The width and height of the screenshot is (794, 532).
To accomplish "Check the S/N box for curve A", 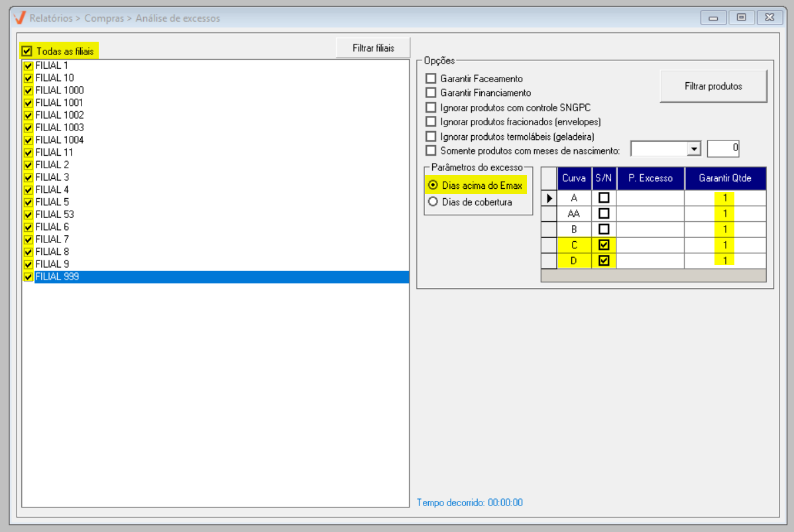I will pyautogui.click(x=604, y=198).
